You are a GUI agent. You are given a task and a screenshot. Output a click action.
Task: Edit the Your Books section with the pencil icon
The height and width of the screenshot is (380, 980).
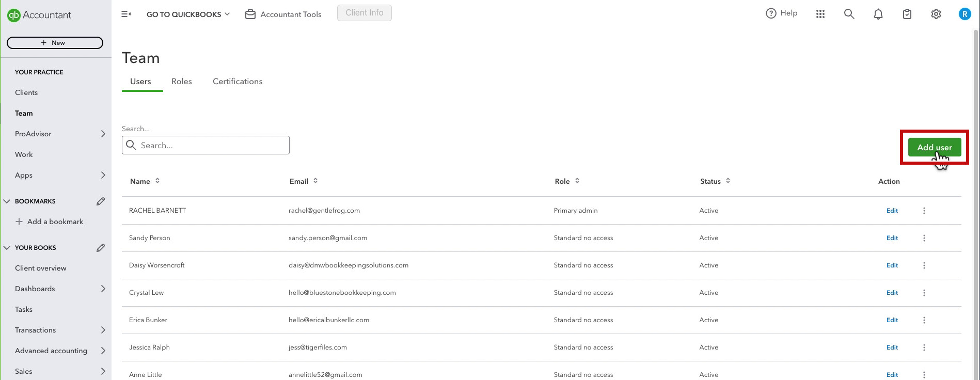tap(101, 248)
